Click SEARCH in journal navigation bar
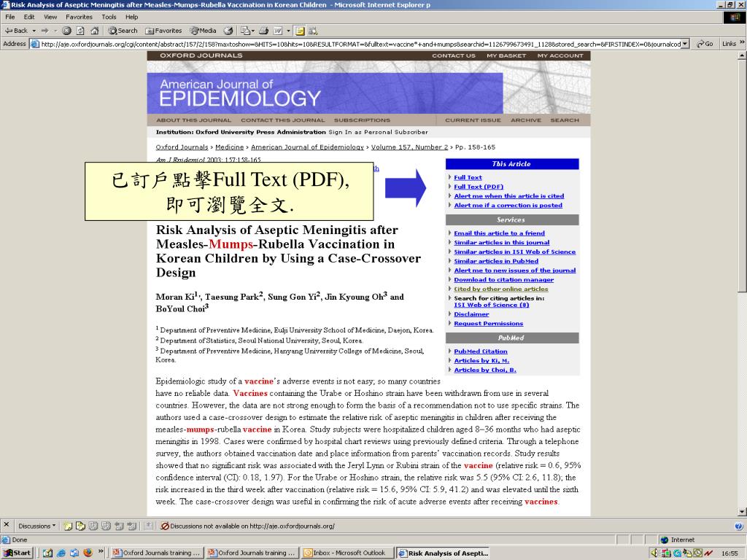 click(x=565, y=120)
